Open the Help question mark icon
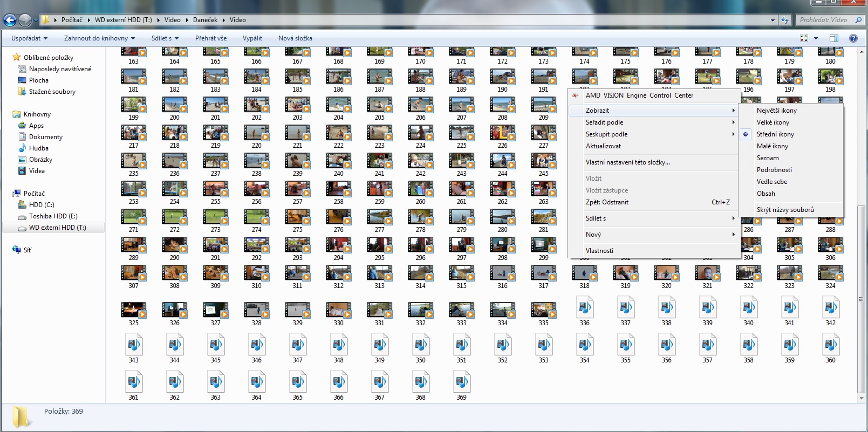868x432 pixels. point(853,38)
